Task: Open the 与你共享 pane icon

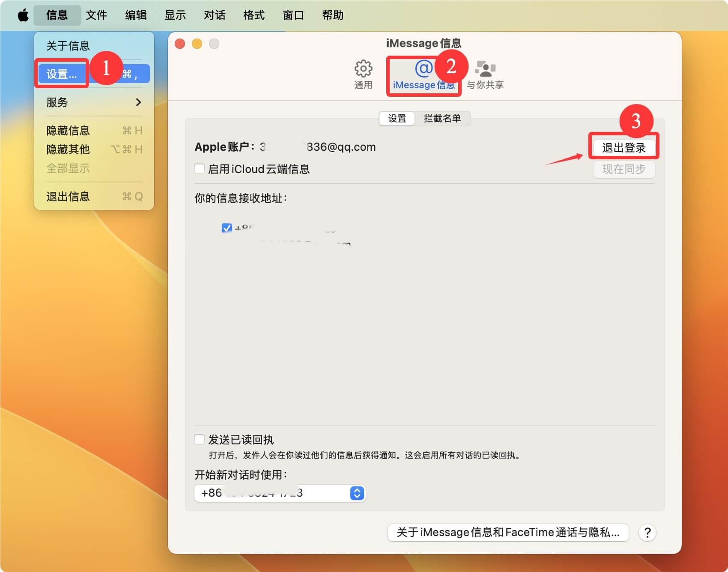Action: tap(486, 74)
